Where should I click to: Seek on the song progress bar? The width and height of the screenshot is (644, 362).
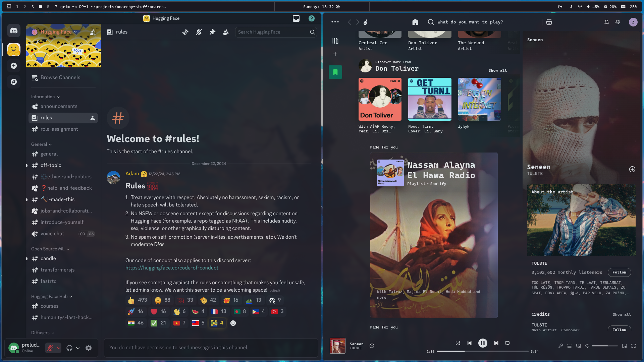[x=482, y=352]
